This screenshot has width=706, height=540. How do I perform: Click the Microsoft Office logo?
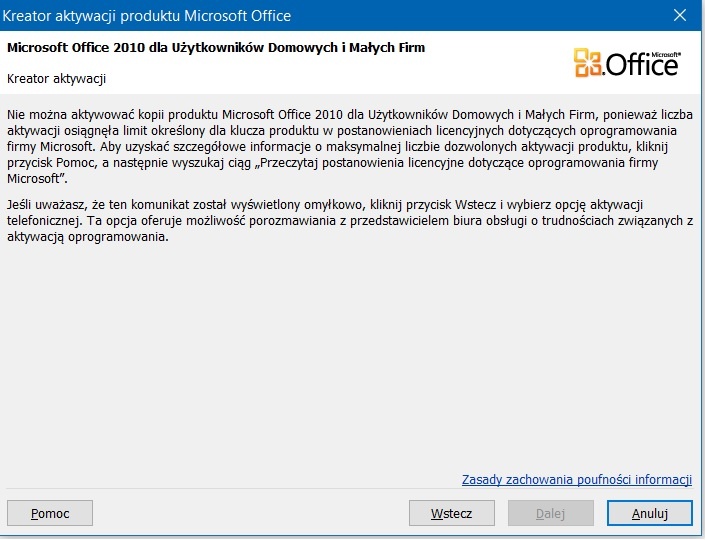[627, 63]
